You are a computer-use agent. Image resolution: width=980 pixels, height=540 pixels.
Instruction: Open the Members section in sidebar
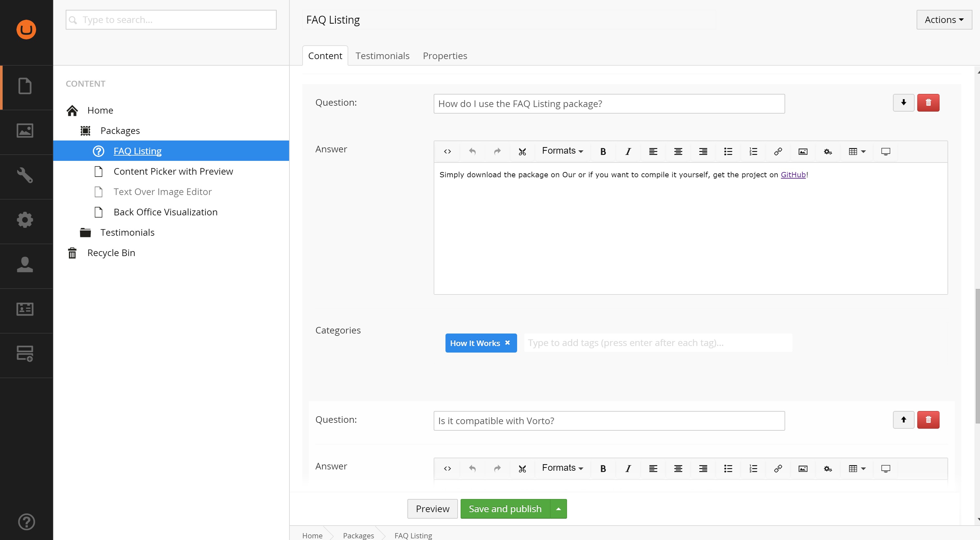(25, 309)
